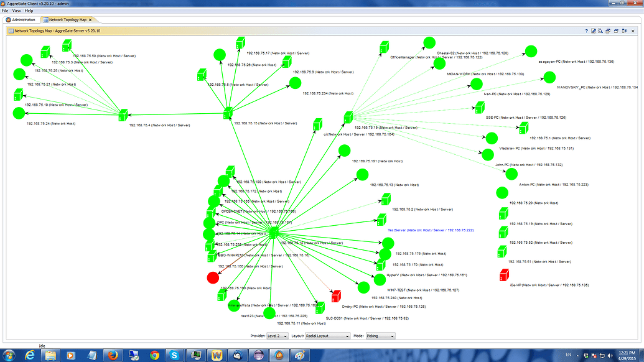The height and width of the screenshot is (362, 644).
Task: Select the red Dmbry-PC node
Action: [x=336, y=295]
